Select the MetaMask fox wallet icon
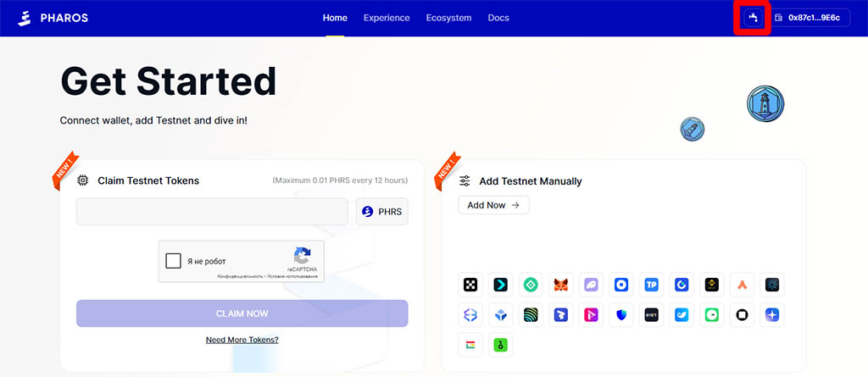868x377 pixels. tap(562, 285)
